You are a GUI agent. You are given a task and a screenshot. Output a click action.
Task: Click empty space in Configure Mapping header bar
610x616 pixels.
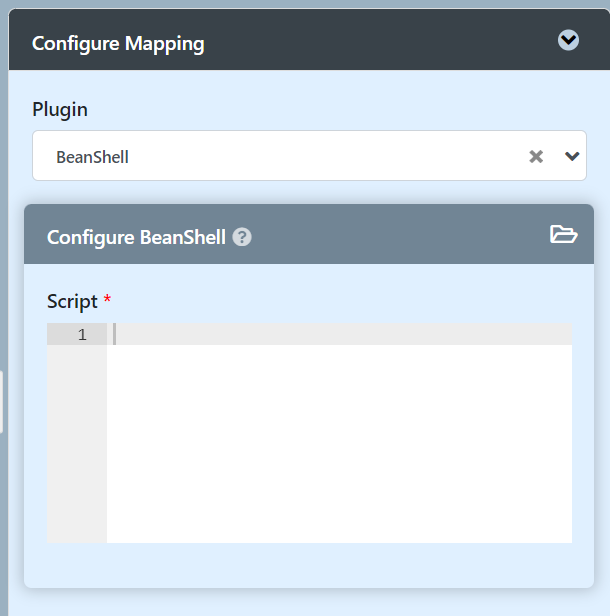(x=380, y=42)
